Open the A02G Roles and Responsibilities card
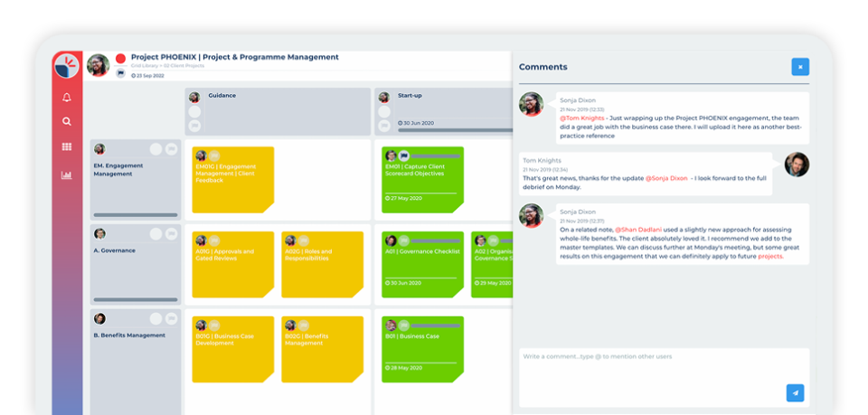Screen dimensions: 868x415 [322, 265]
